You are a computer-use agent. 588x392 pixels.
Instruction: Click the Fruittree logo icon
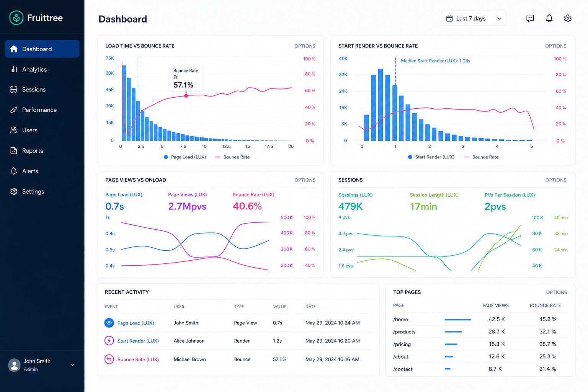pyautogui.click(x=16, y=18)
